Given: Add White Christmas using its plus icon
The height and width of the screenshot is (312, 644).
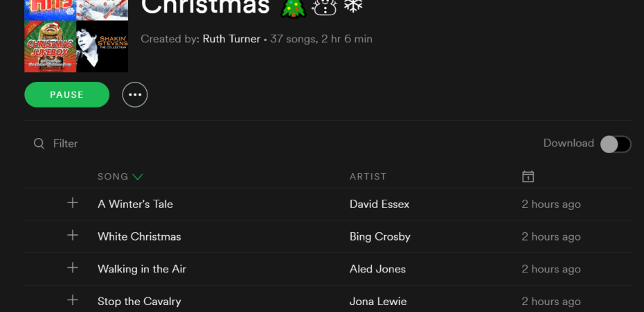Looking at the screenshot, I should 73,236.
